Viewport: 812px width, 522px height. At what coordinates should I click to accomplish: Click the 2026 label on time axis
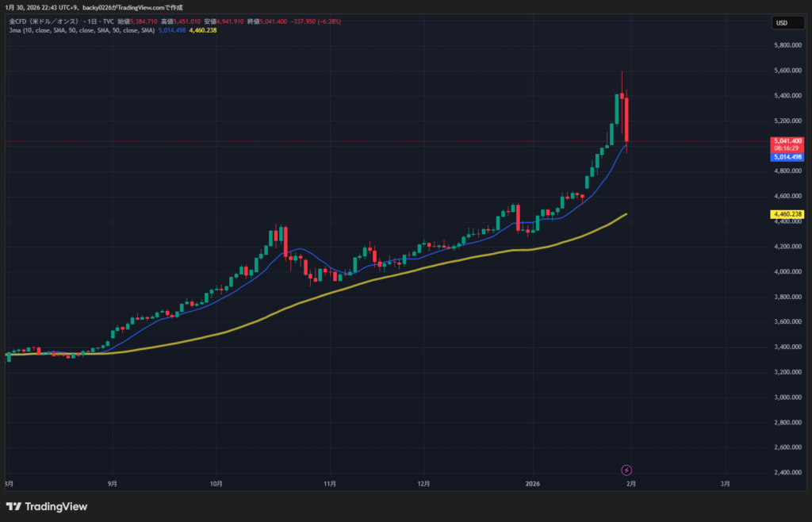click(x=532, y=482)
